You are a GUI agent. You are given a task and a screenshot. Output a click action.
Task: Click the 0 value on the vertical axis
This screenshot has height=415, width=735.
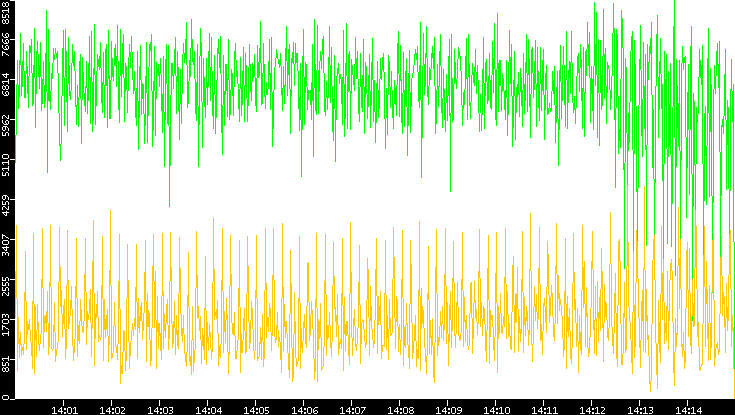tap(6, 397)
